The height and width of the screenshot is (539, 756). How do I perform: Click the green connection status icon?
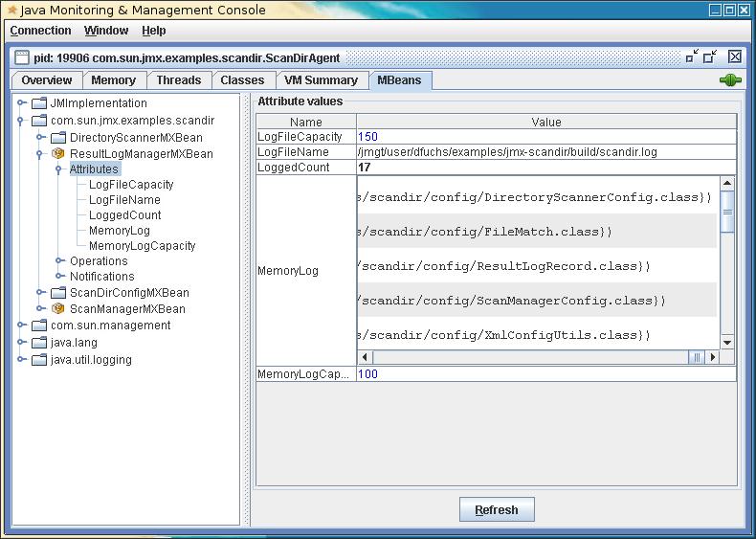pos(730,80)
